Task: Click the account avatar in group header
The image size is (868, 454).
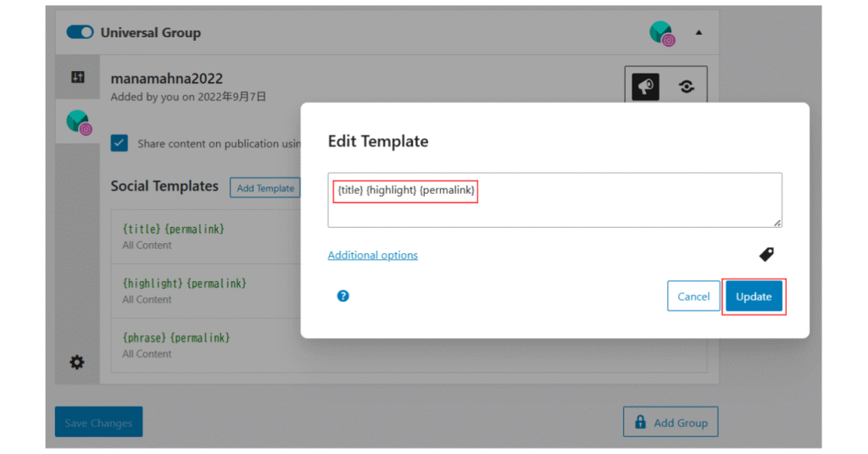Action: click(661, 33)
